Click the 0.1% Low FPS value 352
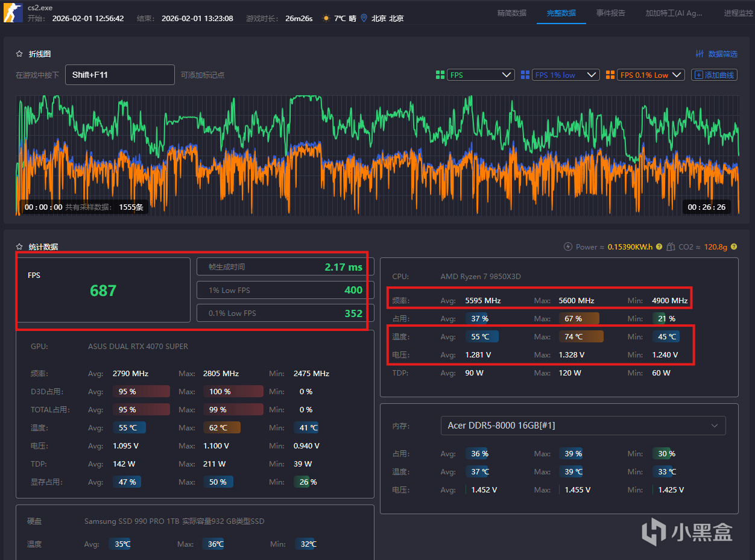Image resolution: width=755 pixels, height=560 pixels. point(353,313)
